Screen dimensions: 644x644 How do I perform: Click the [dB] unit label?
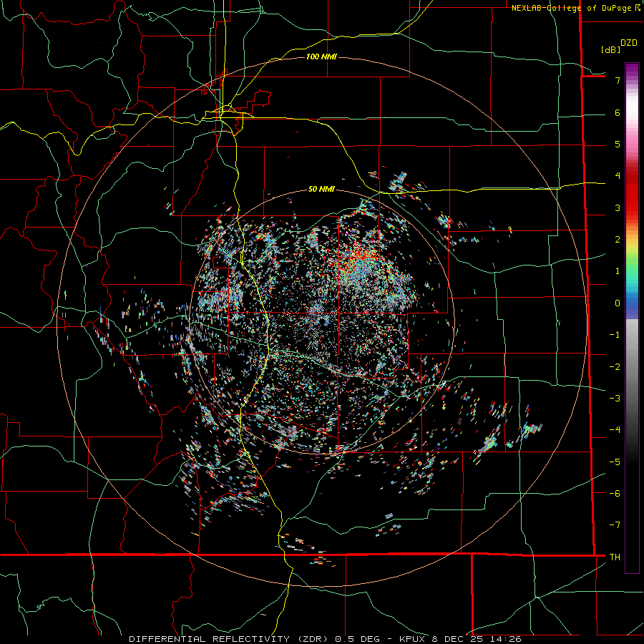(611, 49)
